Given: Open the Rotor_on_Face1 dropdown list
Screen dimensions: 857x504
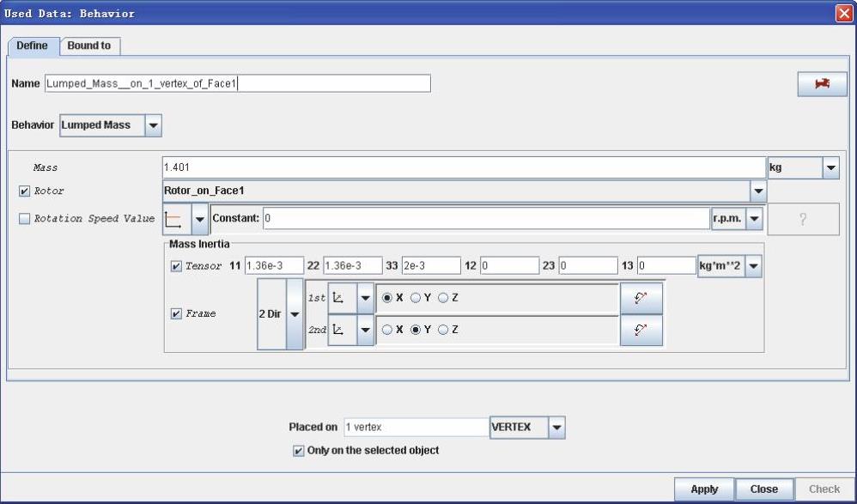Looking at the screenshot, I should coord(757,191).
